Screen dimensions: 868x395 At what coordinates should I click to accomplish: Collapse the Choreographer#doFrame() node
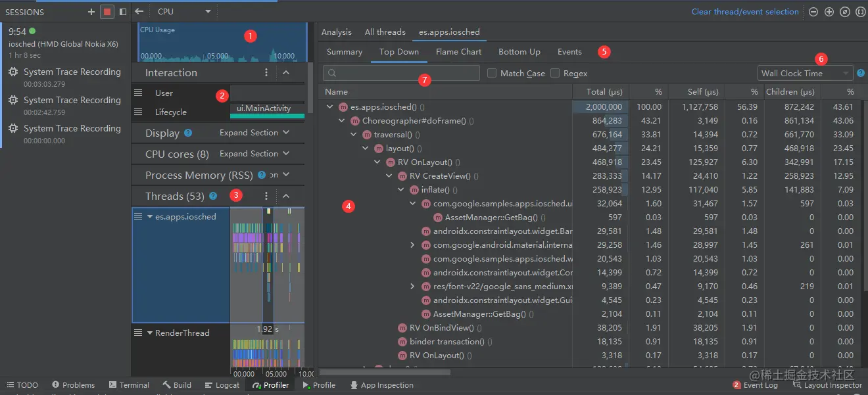coord(341,120)
